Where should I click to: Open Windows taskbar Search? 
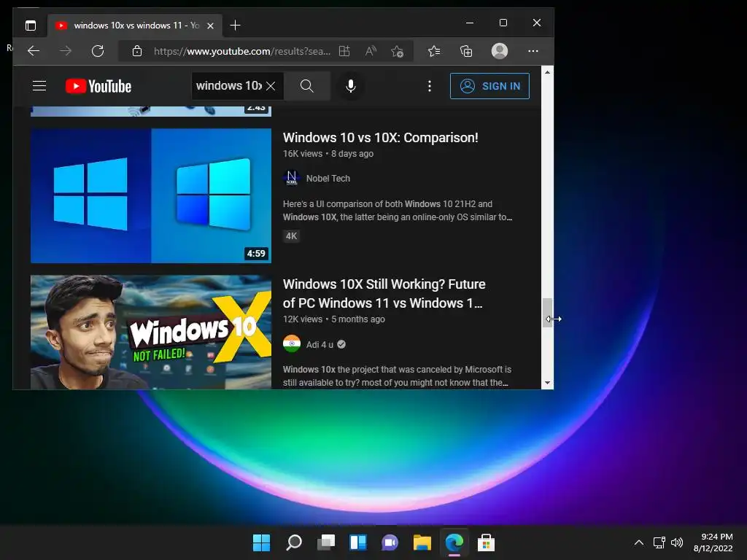click(293, 542)
